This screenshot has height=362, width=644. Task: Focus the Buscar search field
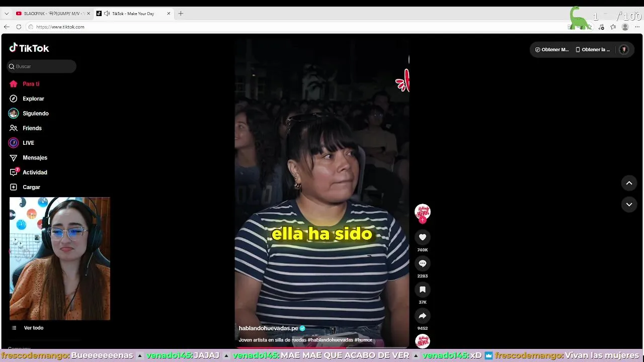42,66
